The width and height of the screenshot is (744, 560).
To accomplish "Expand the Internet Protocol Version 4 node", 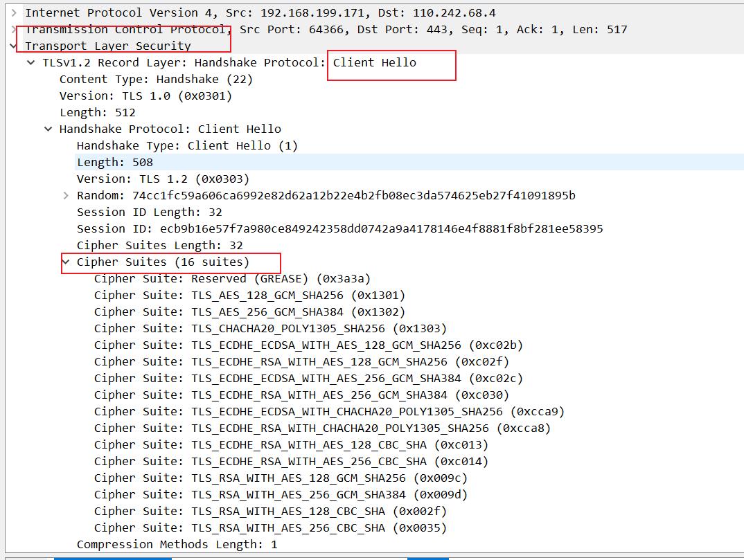I will coord(14,12).
